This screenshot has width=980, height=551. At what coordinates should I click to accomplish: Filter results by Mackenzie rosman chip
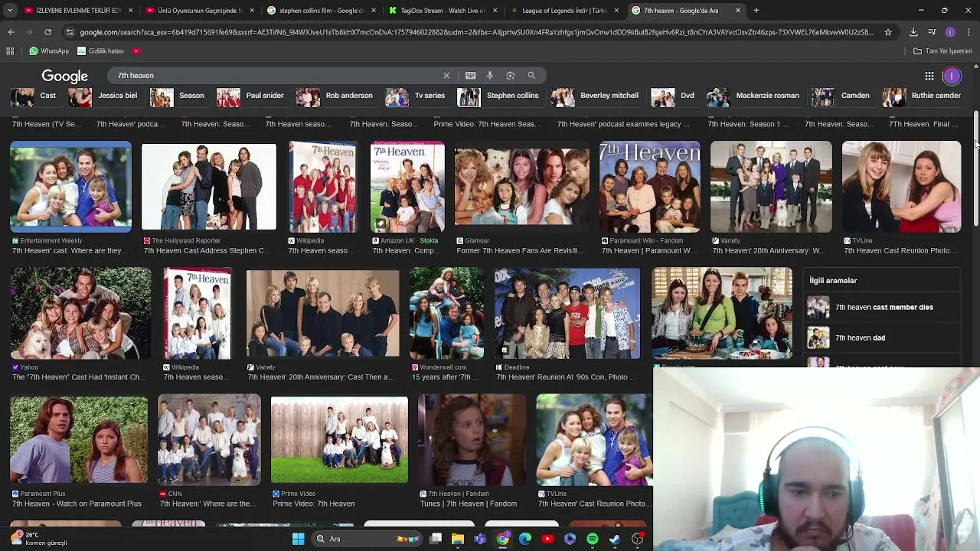click(x=753, y=96)
